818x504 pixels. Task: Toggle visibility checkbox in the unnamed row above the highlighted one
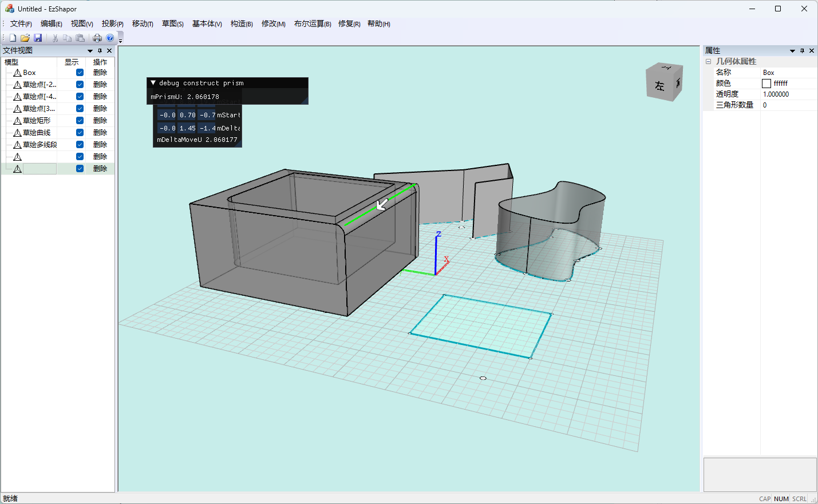coord(80,157)
